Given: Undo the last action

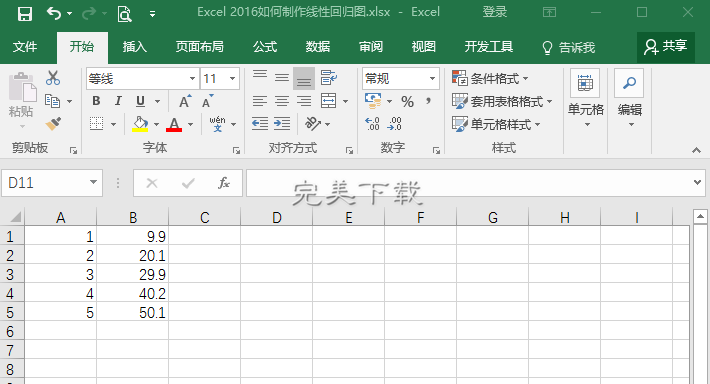Looking at the screenshot, I should point(54,14).
